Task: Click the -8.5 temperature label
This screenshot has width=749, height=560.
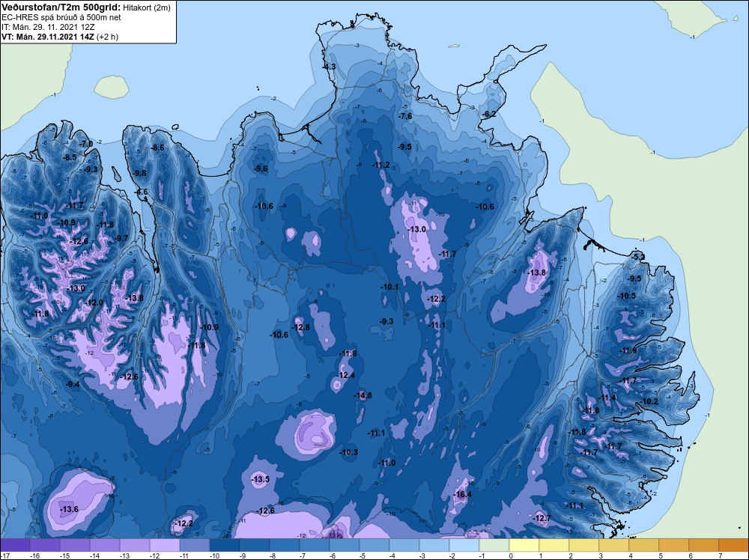Action: tap(70, 157)
